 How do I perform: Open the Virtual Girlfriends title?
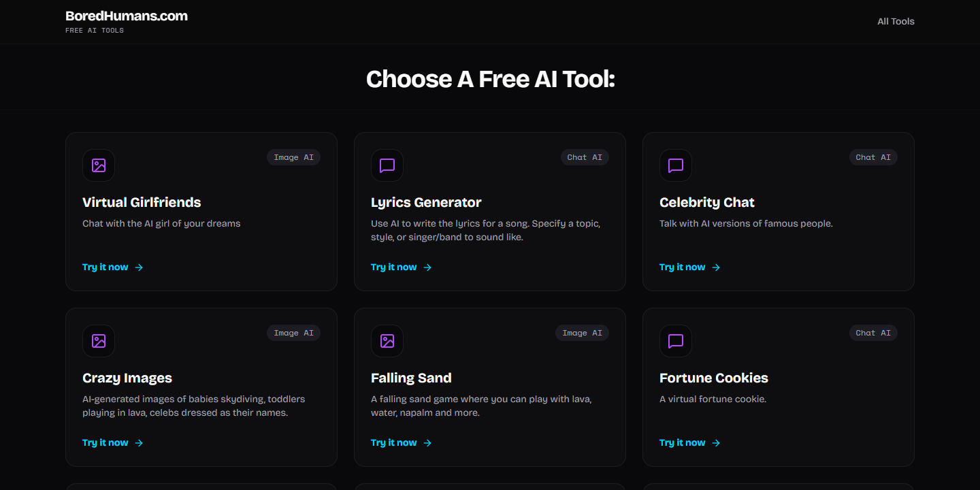pos(142,202)
